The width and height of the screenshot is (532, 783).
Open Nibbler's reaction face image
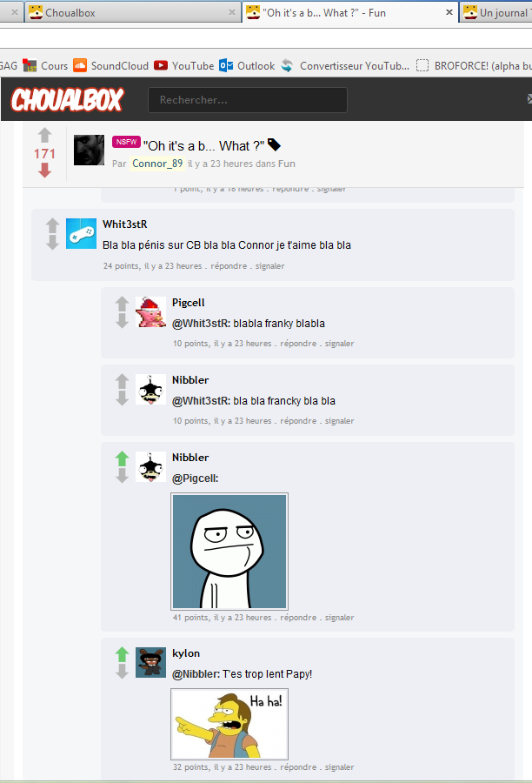click(229, 552)
